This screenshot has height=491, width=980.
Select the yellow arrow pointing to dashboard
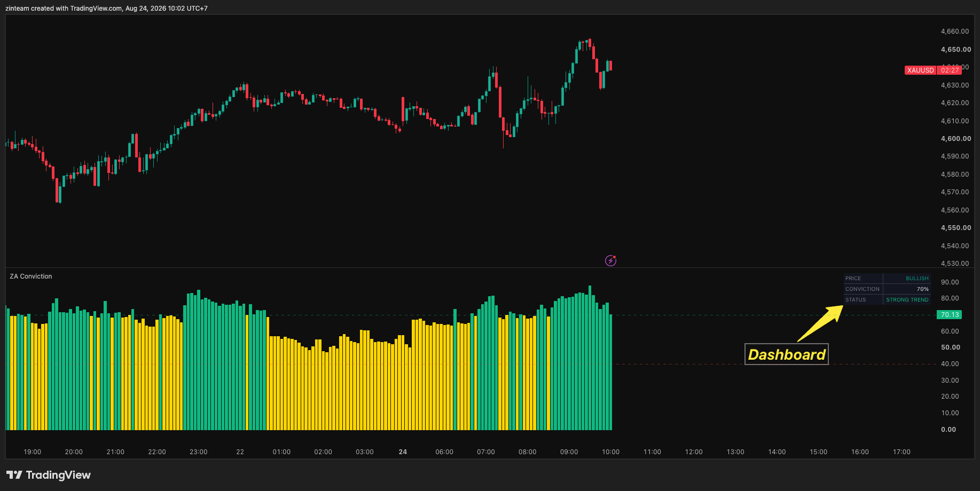point(820,323)
